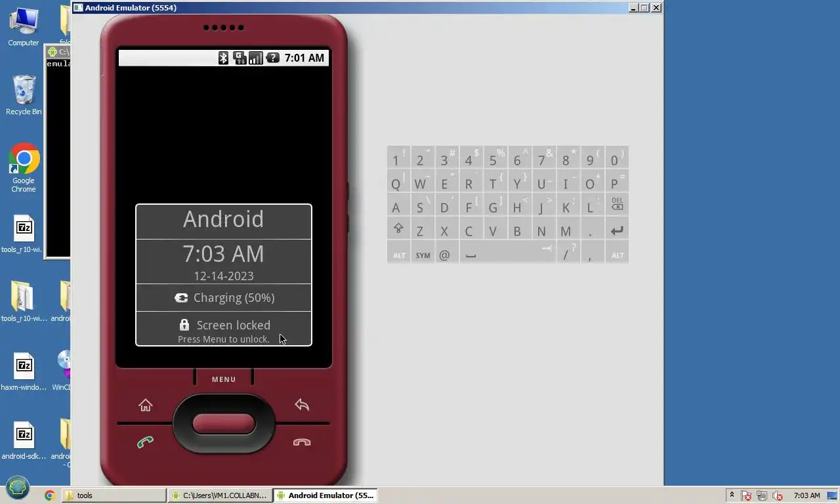Click the Q key on emulator keyboard

click(x=398, y=182)
